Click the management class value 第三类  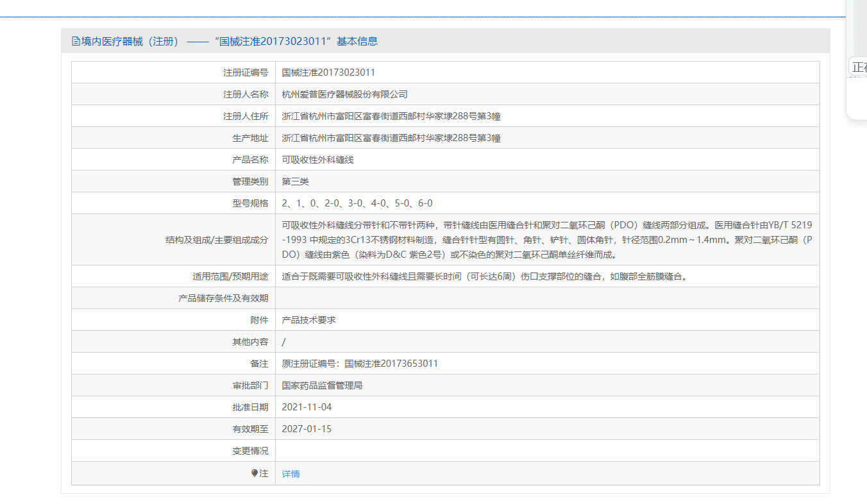(x=296, y=181)
